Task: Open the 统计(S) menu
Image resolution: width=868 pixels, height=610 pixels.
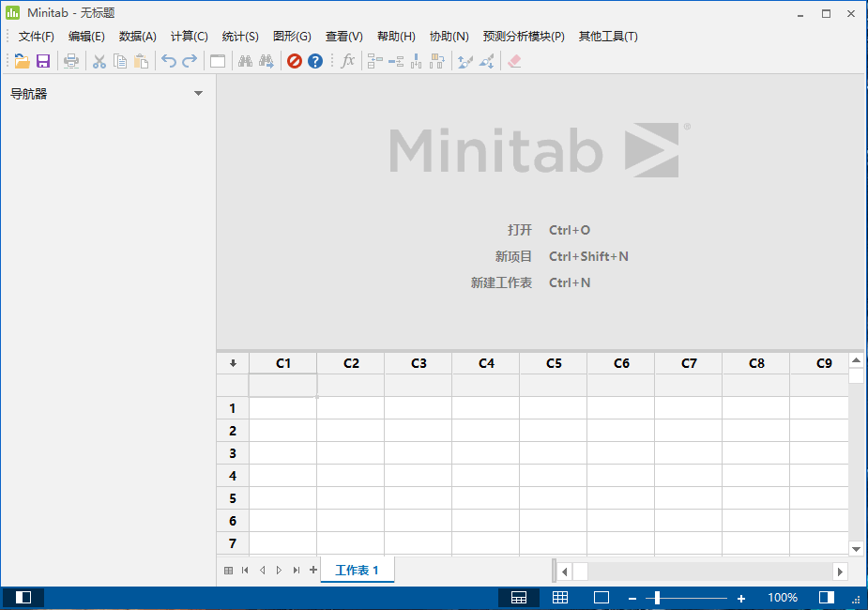Action: [240, 36]
